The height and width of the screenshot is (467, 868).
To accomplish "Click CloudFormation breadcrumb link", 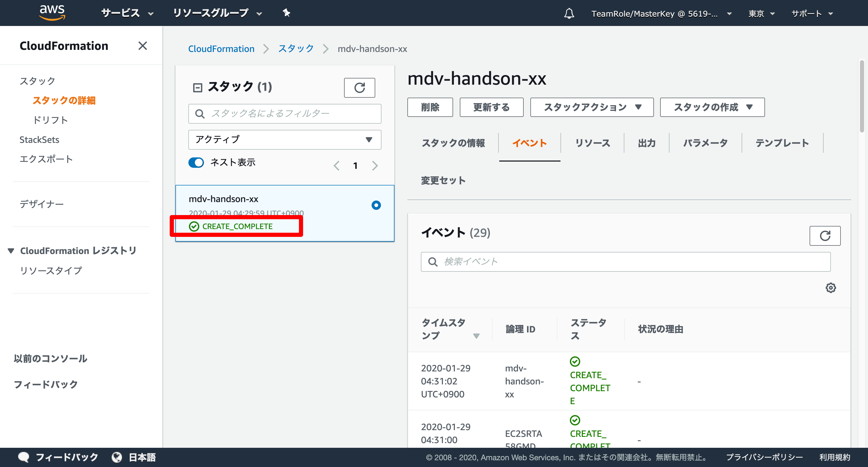I will point(221,49).
